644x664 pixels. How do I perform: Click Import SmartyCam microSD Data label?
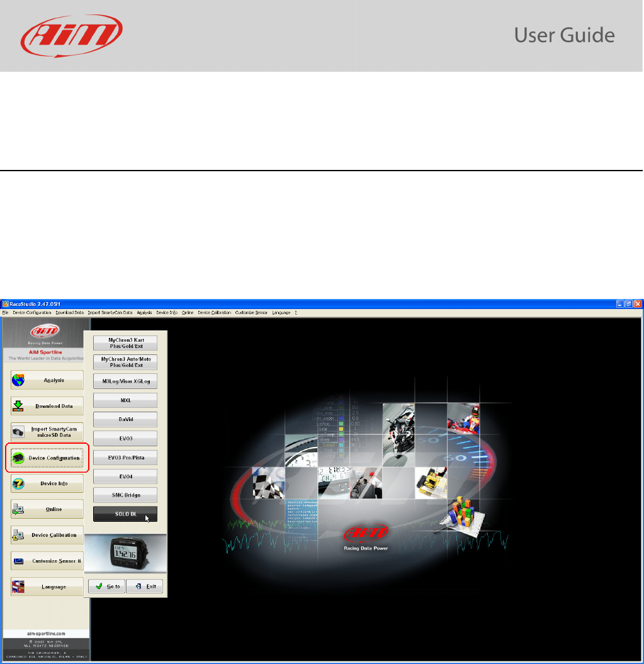click(x=54, y=432)
